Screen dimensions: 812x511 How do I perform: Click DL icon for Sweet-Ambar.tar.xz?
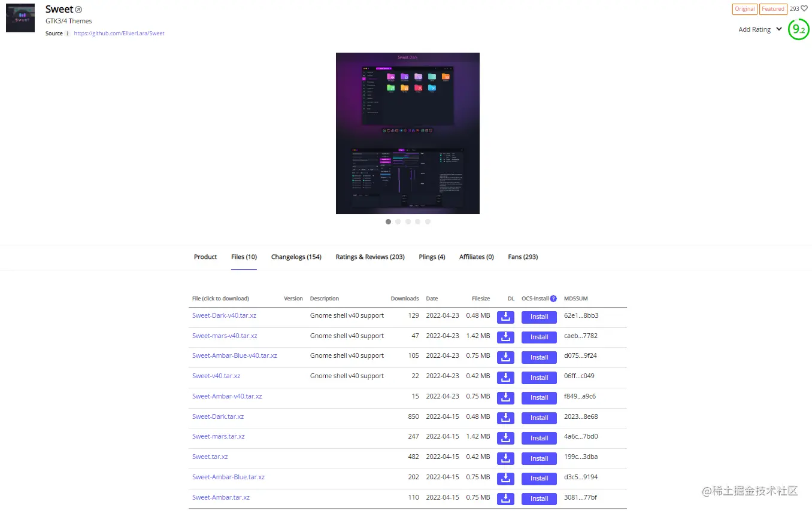click(505, 498)
